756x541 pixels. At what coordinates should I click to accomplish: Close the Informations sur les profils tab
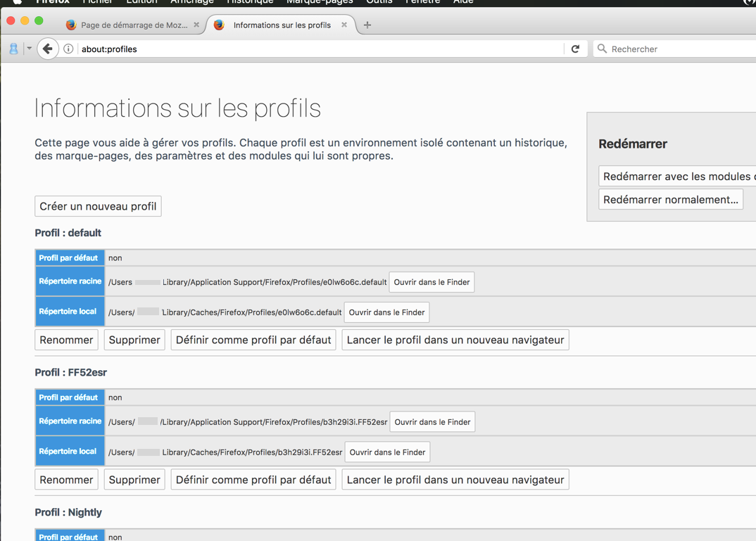point(344,25)
